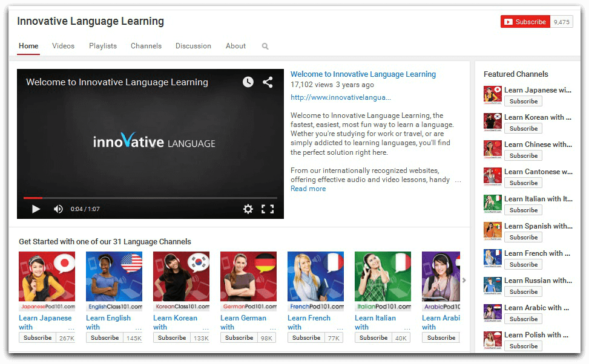Click featured Learn French channel icon
This screenshot has width=589, height=364.
pos(493,258)
